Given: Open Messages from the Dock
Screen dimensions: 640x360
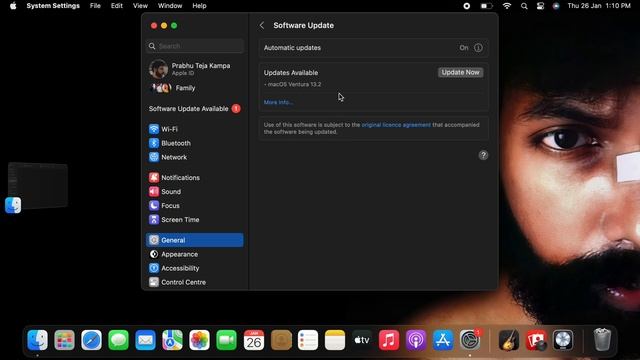Looking at the screenshot, I should (118, 340).
